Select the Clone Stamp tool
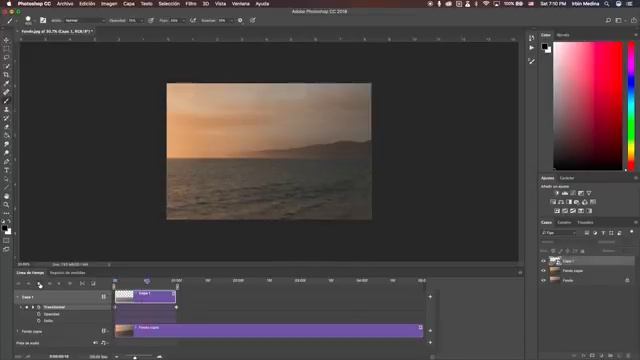This screenshot has height=360, width=640. pos(6,109)
